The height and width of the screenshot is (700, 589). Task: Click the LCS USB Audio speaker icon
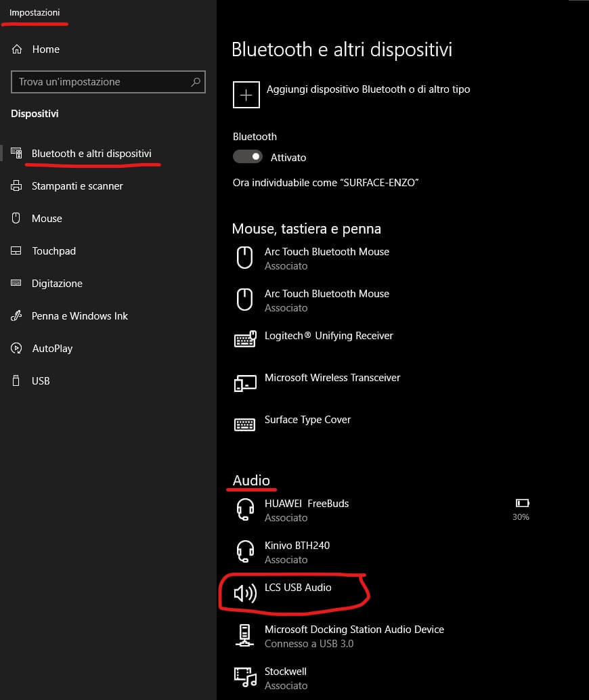(x=244, y=594)
